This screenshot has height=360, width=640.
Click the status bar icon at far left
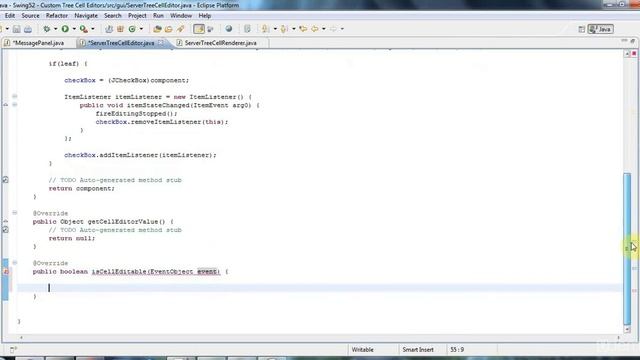pos(13,349)
